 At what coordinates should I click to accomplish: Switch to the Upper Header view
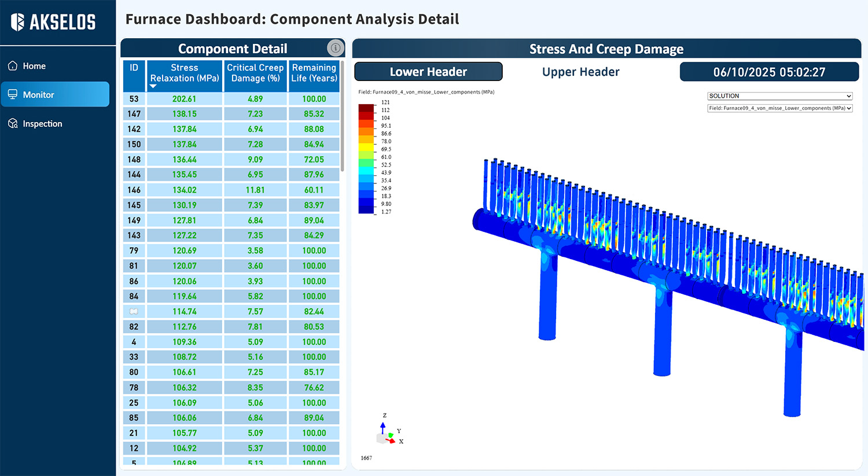coord(580,71)
